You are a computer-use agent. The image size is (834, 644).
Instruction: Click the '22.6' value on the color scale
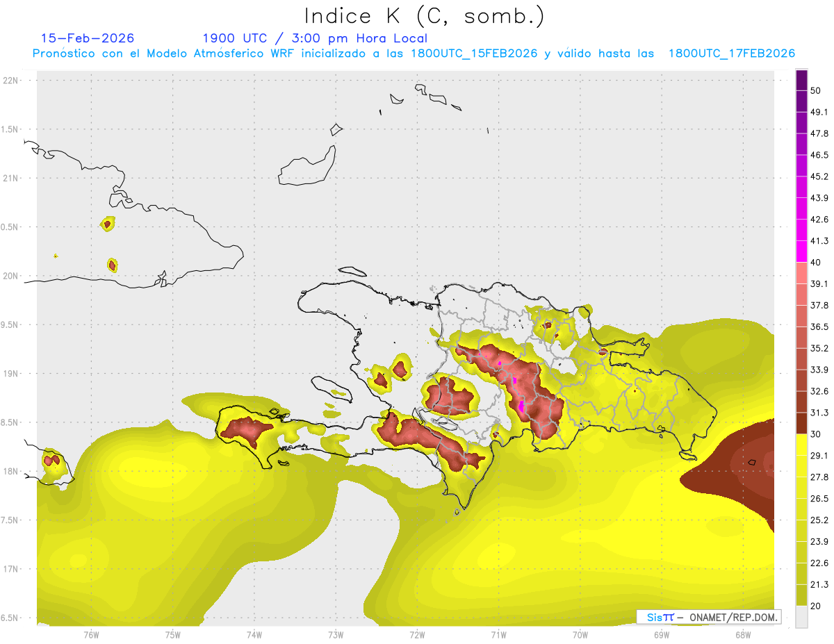pyautogui.click(x=819, y=563)
